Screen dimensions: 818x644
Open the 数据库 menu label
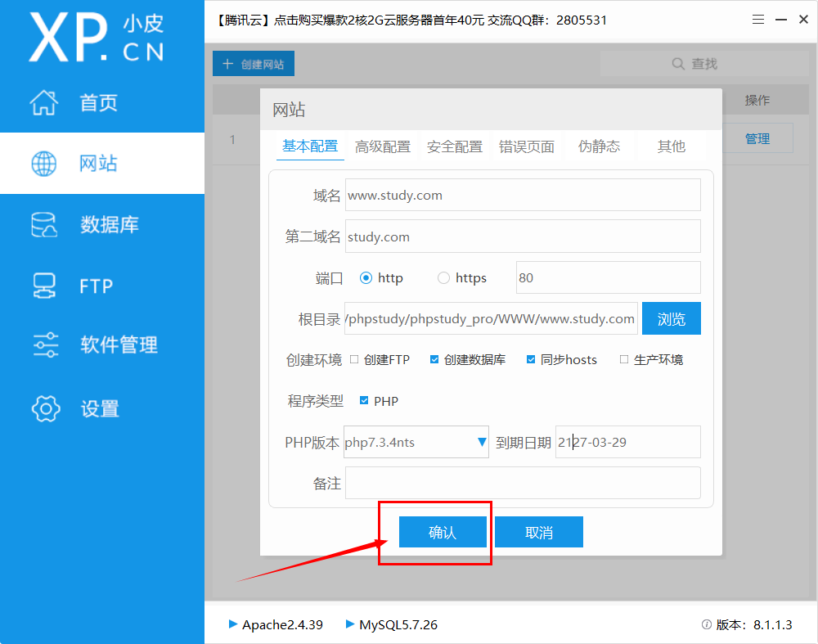pyautogui.click(x=110, y=225)
